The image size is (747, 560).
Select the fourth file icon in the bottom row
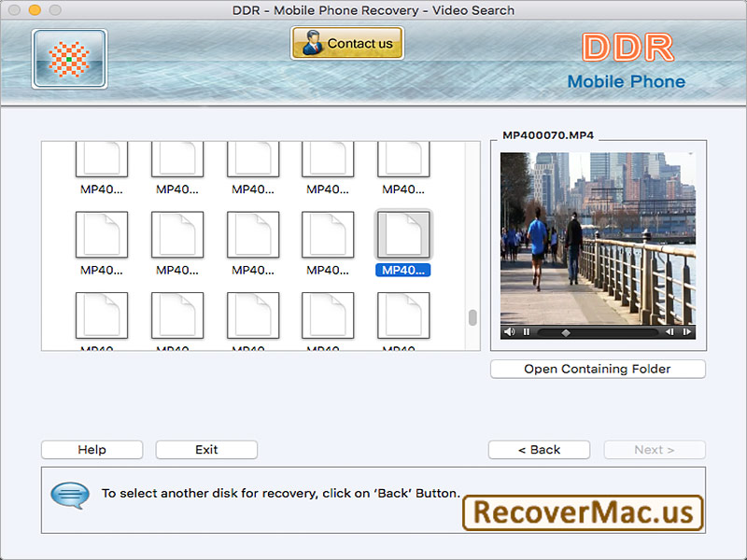coord(328,315)
